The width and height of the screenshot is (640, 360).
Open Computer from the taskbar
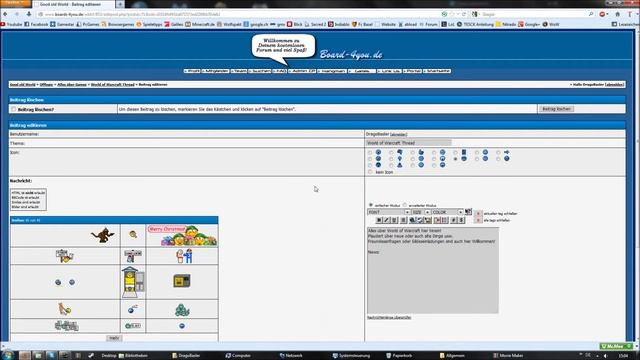238,356
